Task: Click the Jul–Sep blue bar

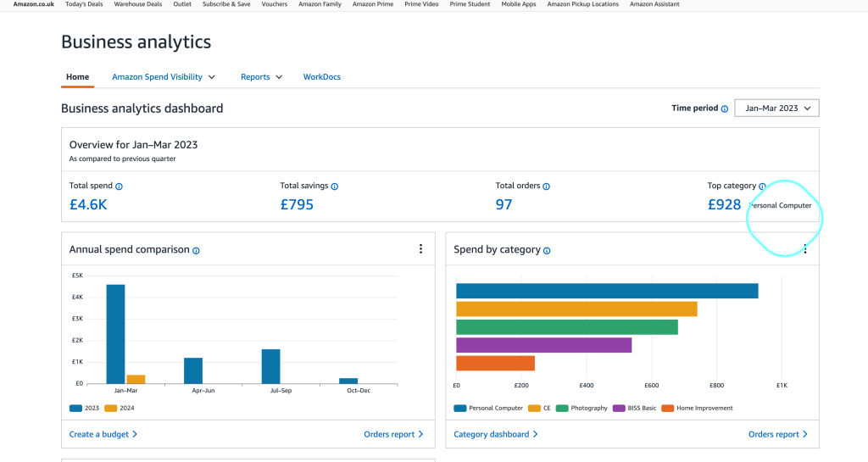Action: 270,366
